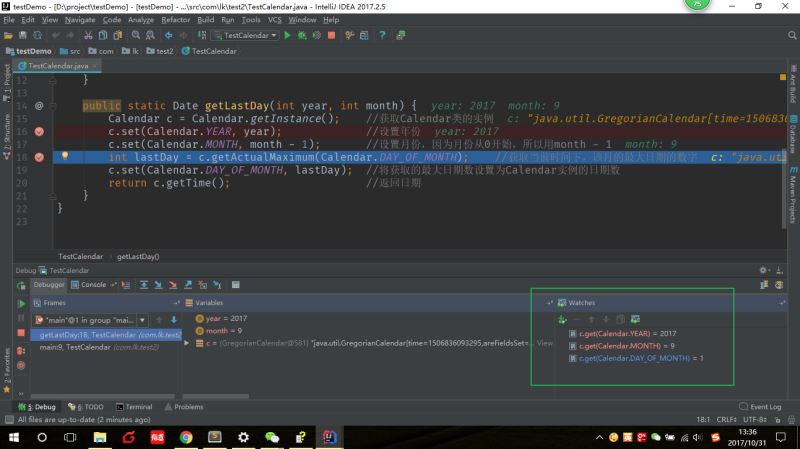Expand the variable c GregorianCalendar node
800x449 pixels.
pyautogui.click(x=186, y=343)
